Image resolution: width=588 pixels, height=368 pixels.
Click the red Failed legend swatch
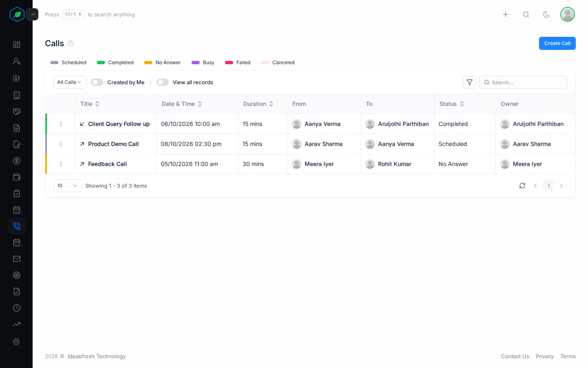[x=229, y=63]
